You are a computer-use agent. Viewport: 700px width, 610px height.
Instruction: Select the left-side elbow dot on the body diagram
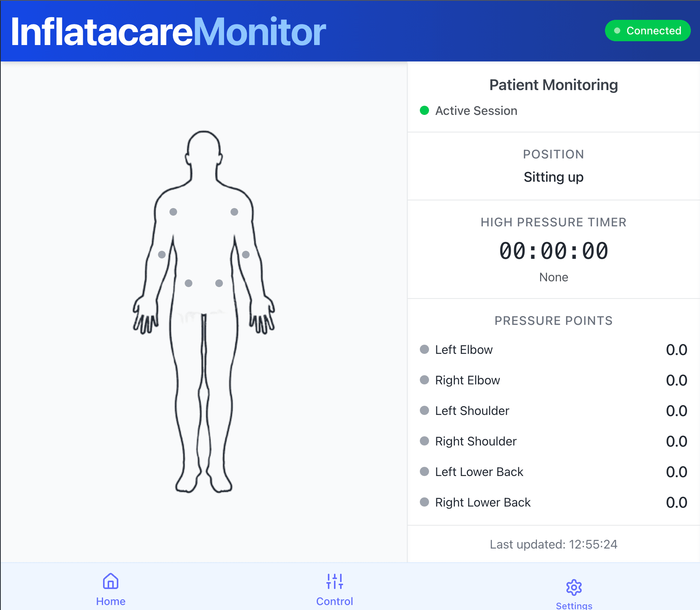point(162,254)
